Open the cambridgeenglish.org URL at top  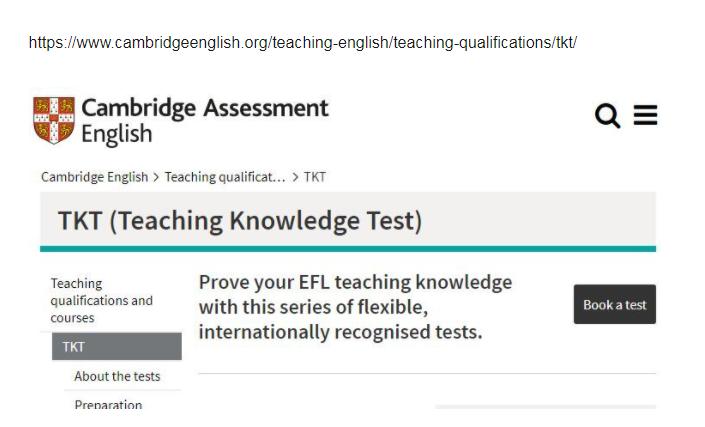[303, 43]
